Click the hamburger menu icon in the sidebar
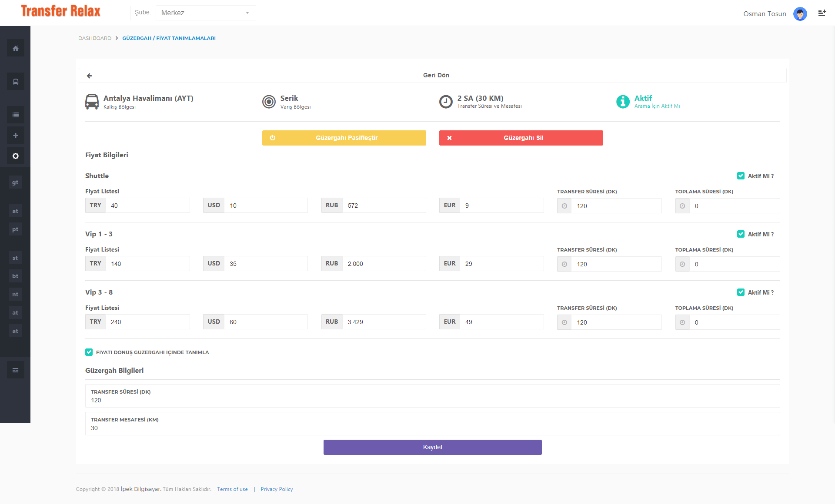This screenshot has height=504, width=835. point(16,370)
